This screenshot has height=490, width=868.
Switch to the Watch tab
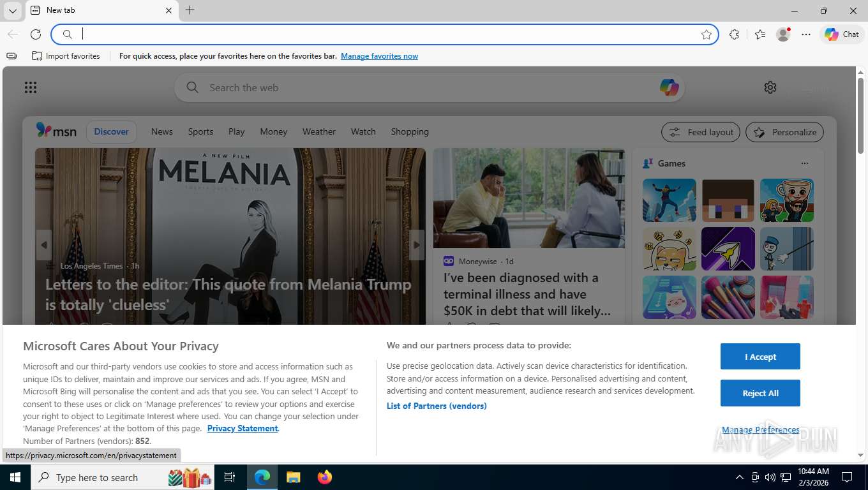click(363, 131)
